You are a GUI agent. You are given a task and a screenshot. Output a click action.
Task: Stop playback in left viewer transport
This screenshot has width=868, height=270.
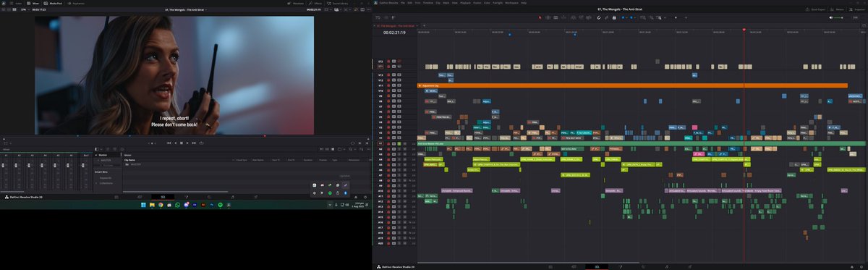click(x=182, y=143)
